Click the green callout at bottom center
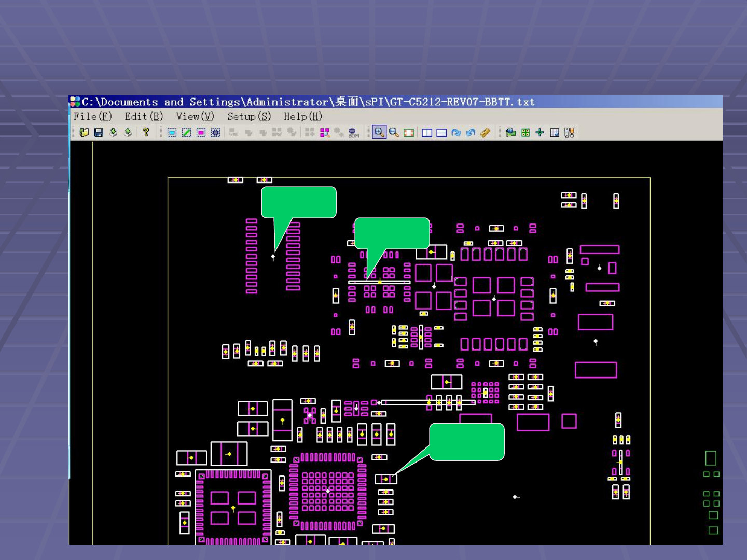Viewport: 747px width, 560px height. pos(466,442)
